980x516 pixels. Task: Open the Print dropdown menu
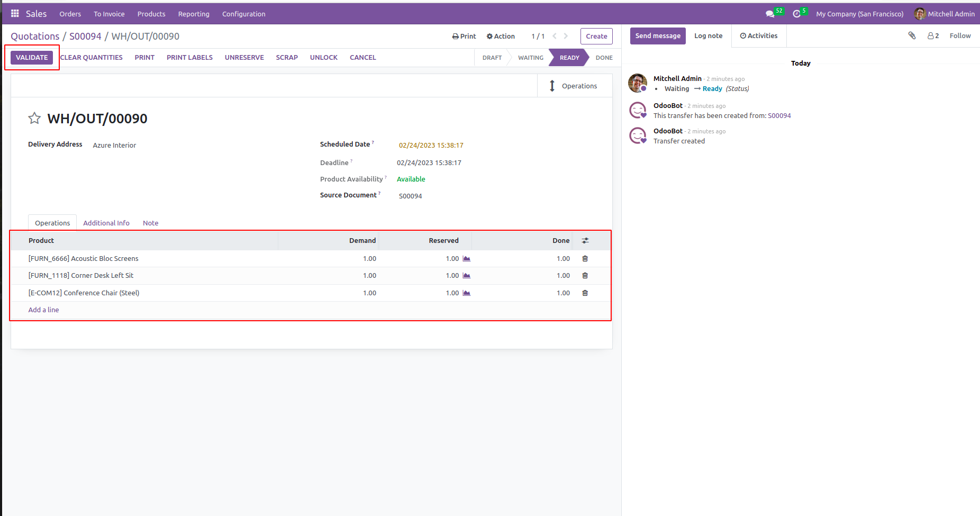464,37
